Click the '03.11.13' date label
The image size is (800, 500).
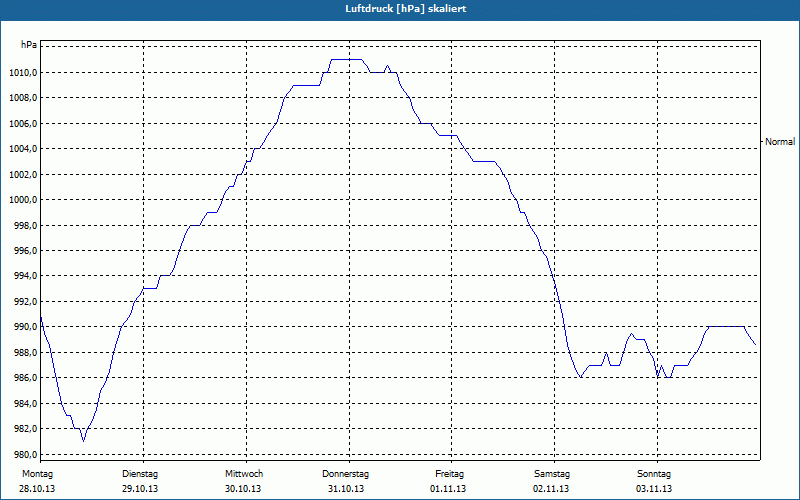coord(654,489)
